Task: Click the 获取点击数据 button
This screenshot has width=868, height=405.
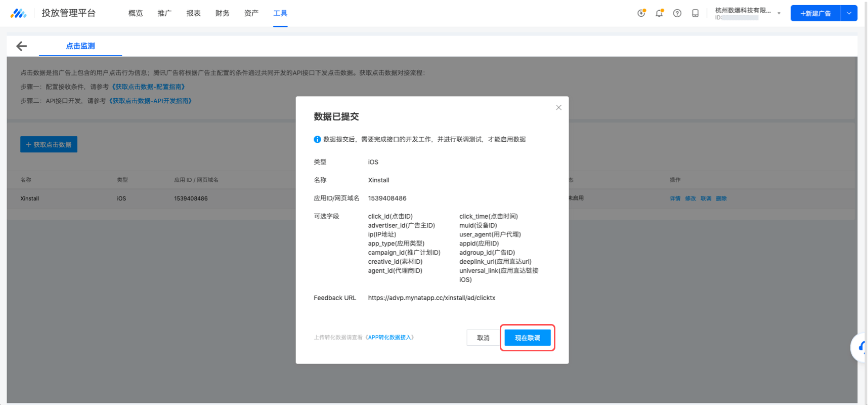Action: coord(49,144)
